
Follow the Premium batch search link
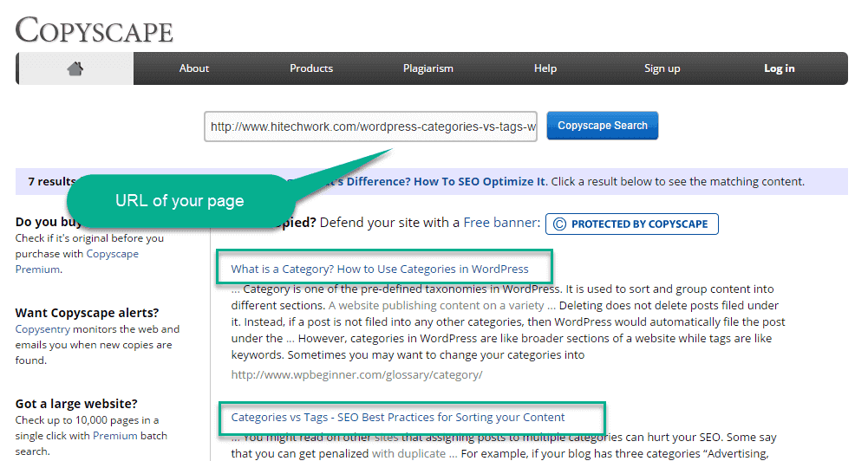coord(114,436)
